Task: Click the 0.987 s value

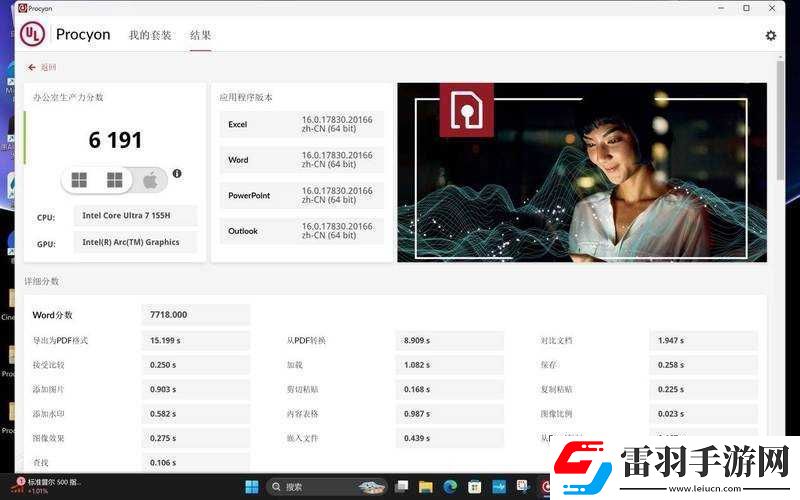Action: click(x=450, y=414)
